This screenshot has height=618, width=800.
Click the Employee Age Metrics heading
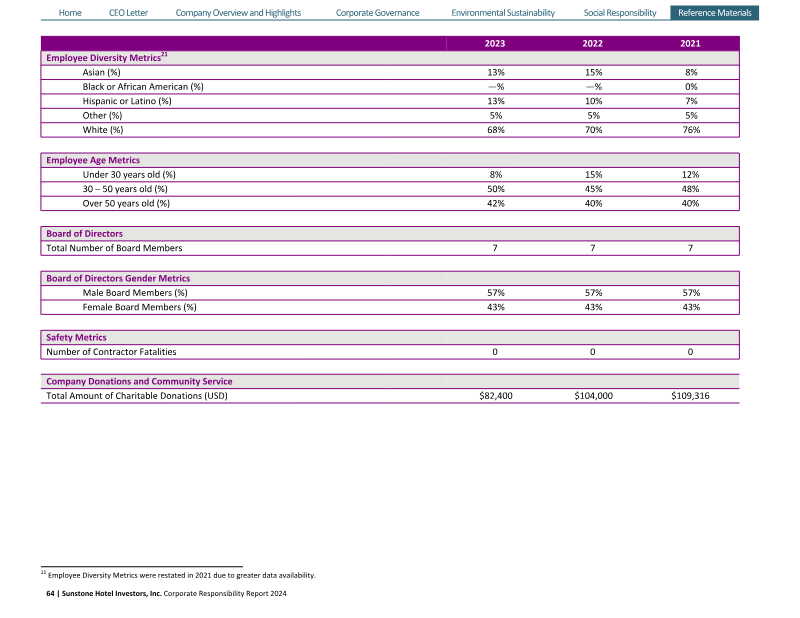[93, 160]
